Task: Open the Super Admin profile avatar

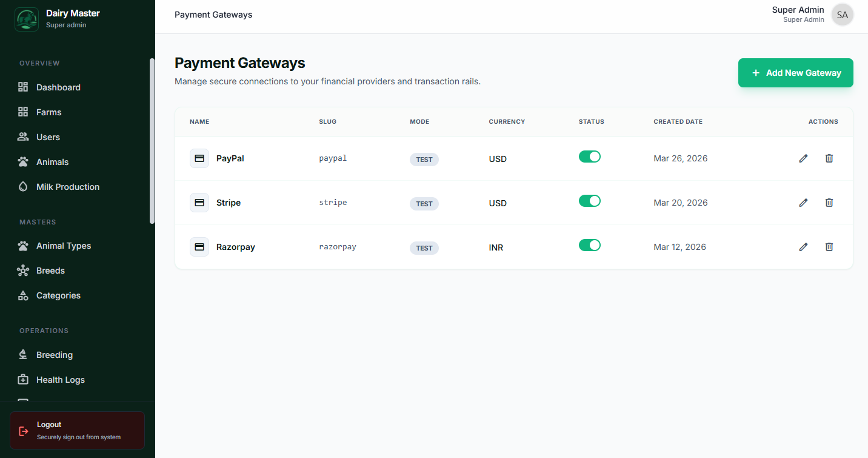Action: click(x=842, y=14)
